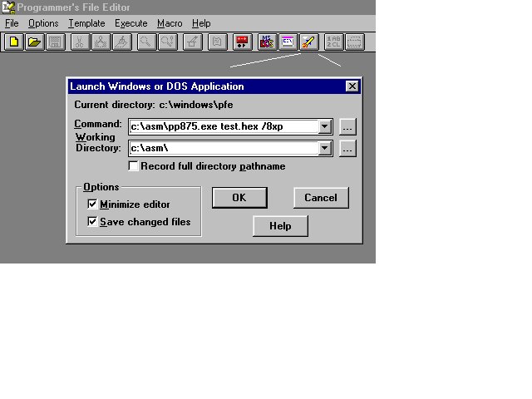Click the New file toolbar icon
Screen dimensions: 532x399
point(14,42)
